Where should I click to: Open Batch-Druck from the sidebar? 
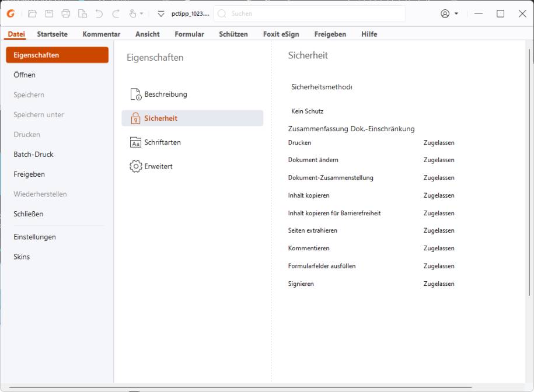(34, 154)
